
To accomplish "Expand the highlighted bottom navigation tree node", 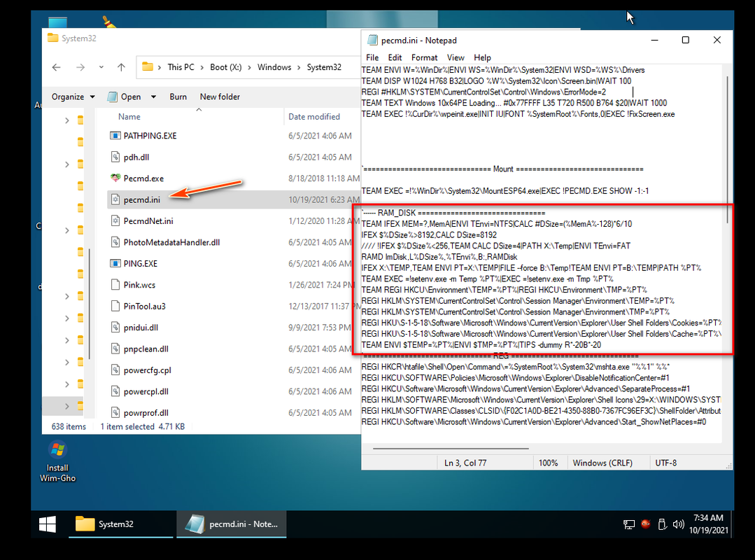I will tap(67, 407).
